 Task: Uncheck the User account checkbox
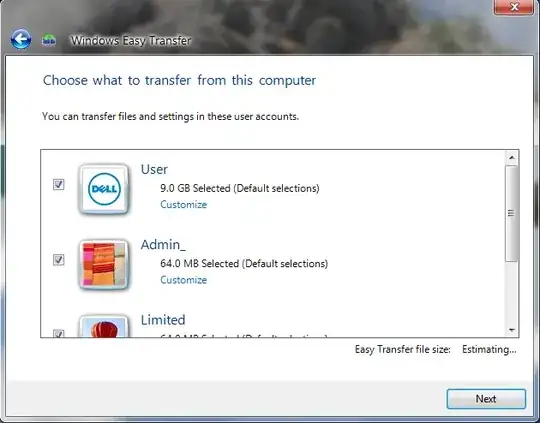pyautogui.click(x=59, y=184)
